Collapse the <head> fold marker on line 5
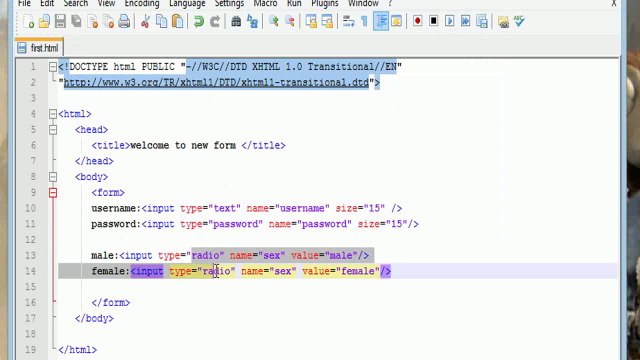The height and width of the screenshot is (360, 640). pyautogui.click(x=53, y=130)
